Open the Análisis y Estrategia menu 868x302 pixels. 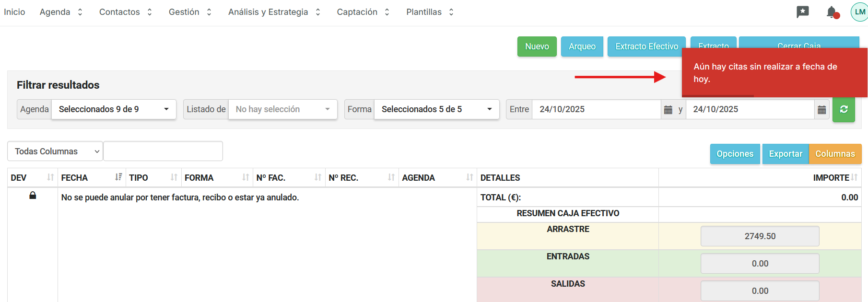click(x=274, y=12)
